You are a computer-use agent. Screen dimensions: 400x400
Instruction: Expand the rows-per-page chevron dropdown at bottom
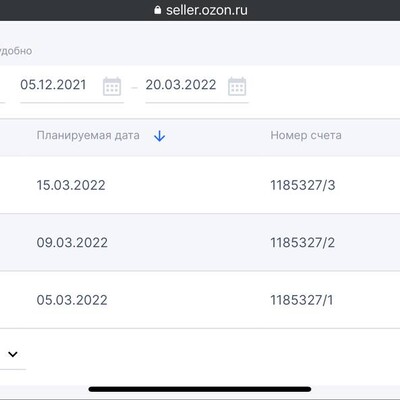pyautogui.click(x=13, y=354)
